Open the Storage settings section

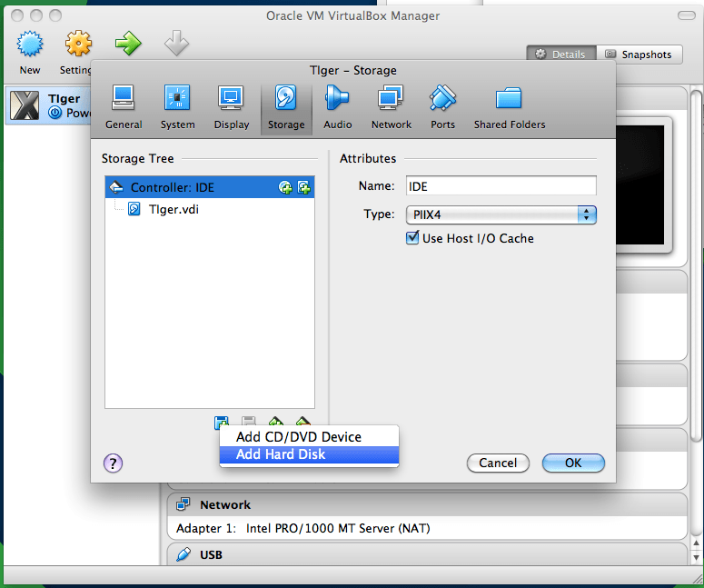tap(286, 108)
